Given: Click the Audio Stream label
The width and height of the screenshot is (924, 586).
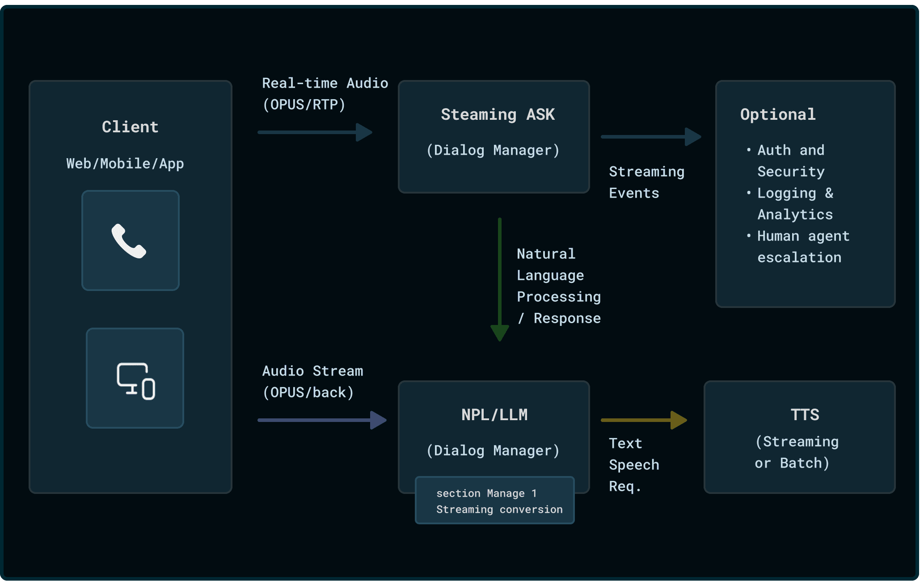Looking at the screenshot, I should (x=312, y=371).
